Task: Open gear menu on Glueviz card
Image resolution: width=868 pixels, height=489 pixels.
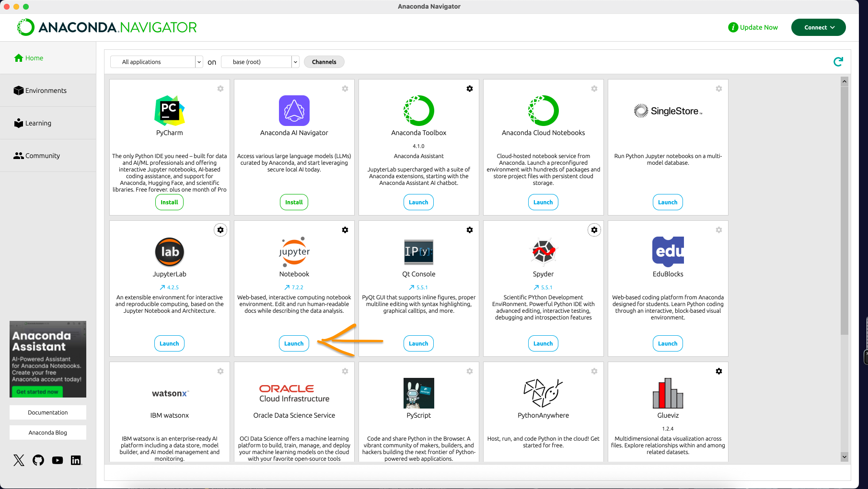Action: [719, 371]
